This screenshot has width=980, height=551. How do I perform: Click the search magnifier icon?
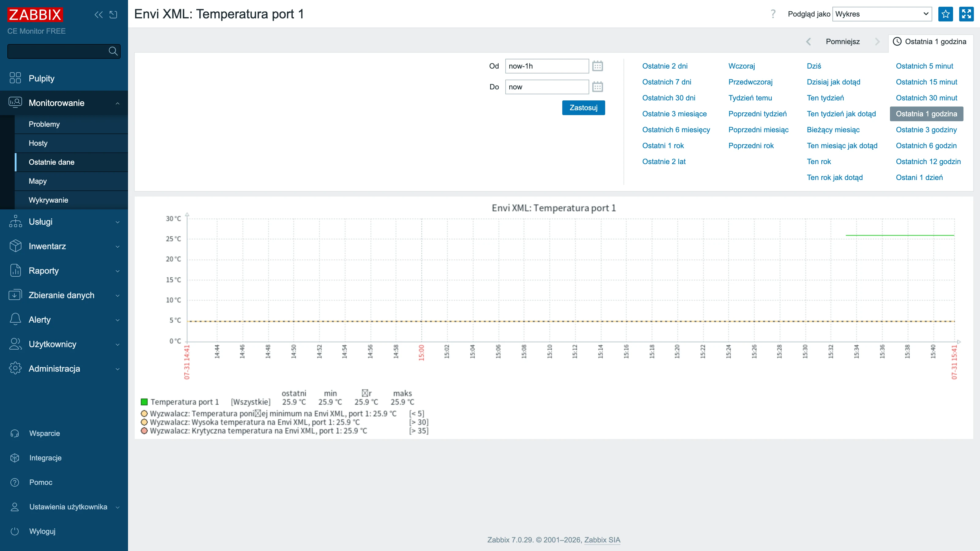click(x=113, y=51)
